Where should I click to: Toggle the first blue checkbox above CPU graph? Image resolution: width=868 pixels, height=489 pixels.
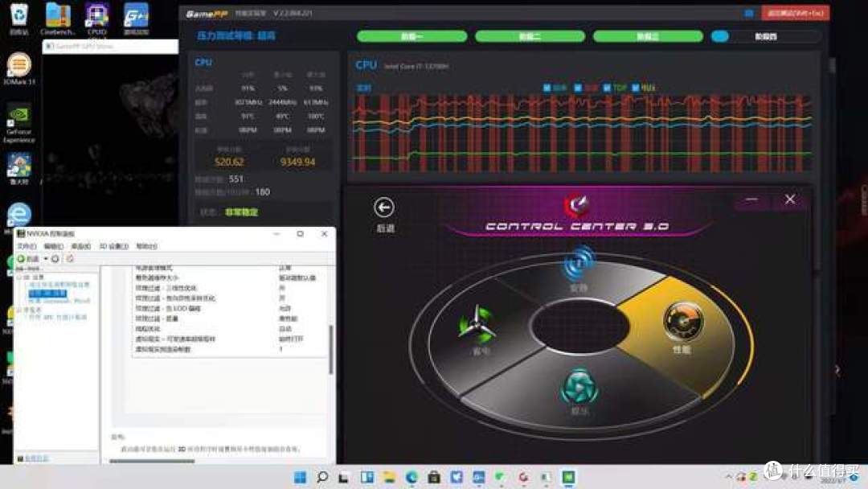click(547, 88)
